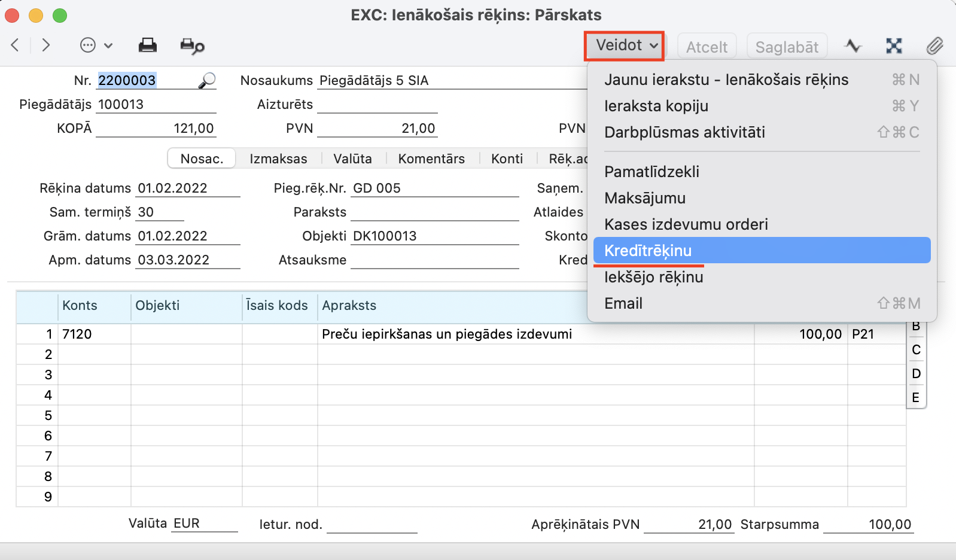Click the magnifier next to invoice number
956x560 pixels.
pyautogui.click(x=207, y=80)
